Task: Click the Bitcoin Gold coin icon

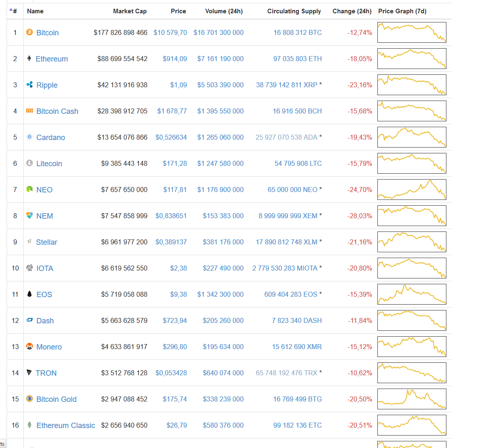Action: pos(30,399)
